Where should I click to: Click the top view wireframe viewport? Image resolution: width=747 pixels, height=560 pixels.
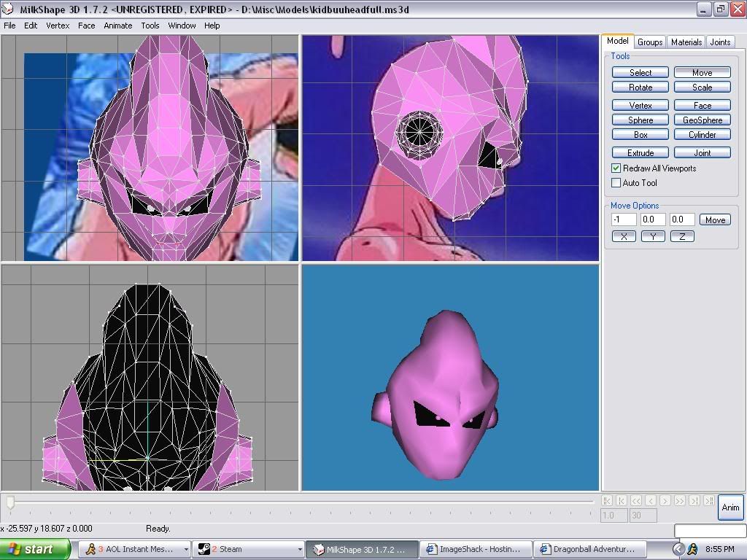[x=150, y=378]
